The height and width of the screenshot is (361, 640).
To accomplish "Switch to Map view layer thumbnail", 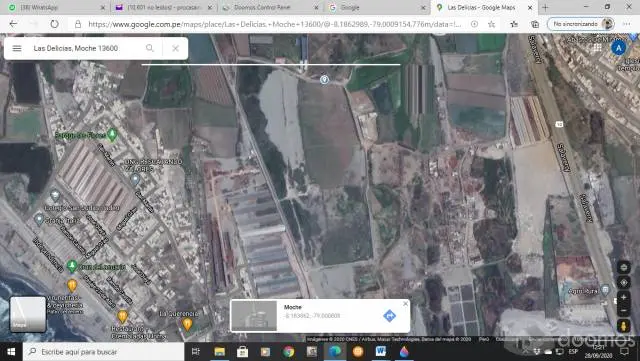I will [x=28, y=314].
